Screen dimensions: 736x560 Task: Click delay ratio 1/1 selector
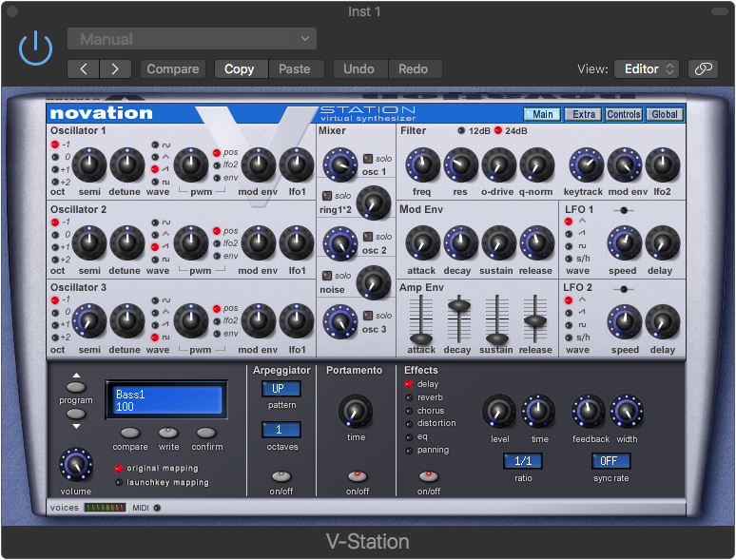point(523,461)
